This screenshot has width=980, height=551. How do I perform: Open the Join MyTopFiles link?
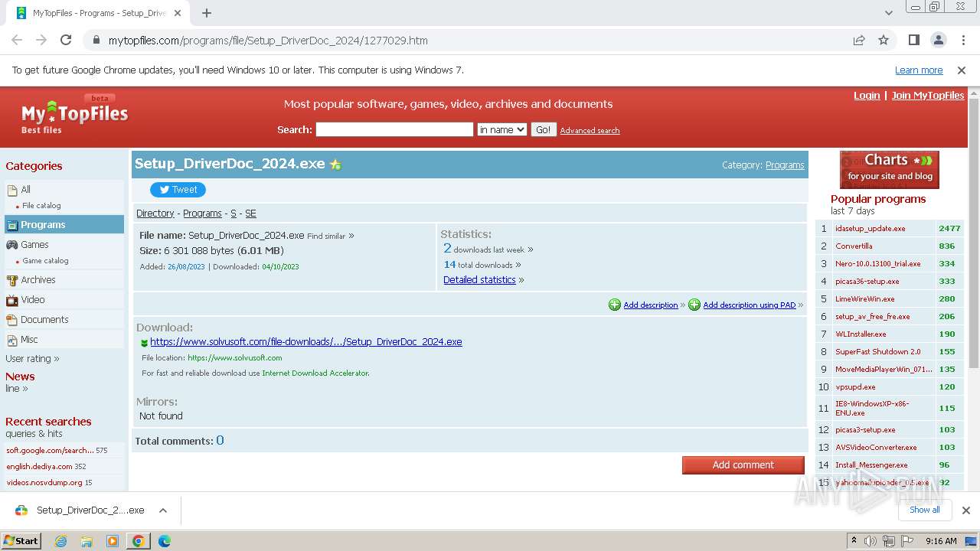point(928,96)
